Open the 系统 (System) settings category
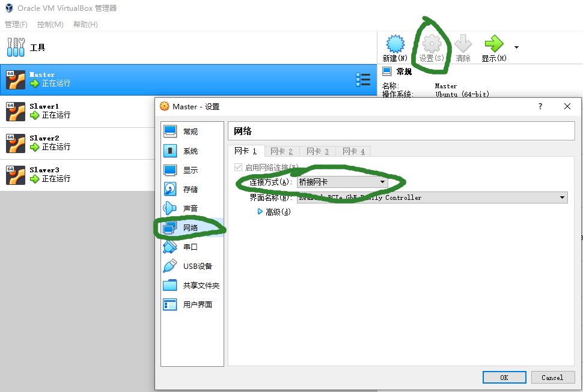Screen dimensions: 583x392 pos(190,151)
